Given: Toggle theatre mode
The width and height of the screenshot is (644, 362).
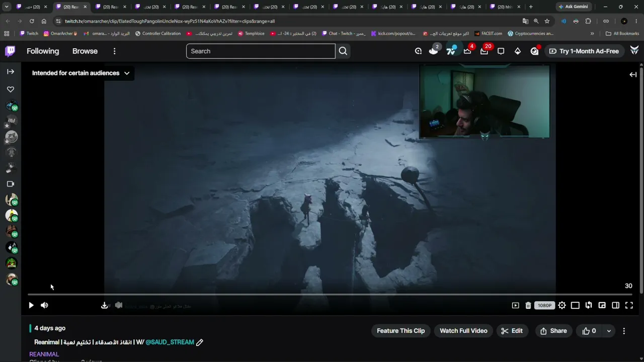Looking at the screenshot, I should [x=575, y=305].
